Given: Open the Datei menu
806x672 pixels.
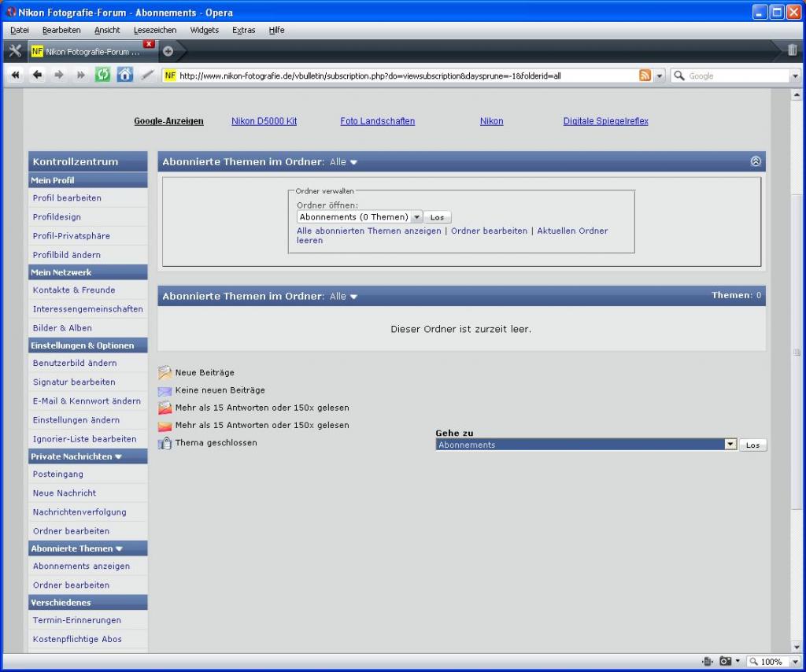Looking at the screenshot, I should click(20, 30).
